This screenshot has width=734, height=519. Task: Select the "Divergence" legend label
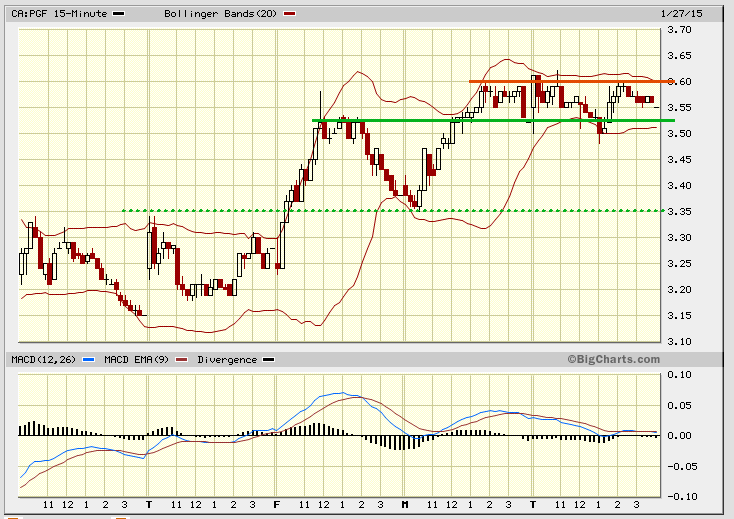(x=227, y=360)
